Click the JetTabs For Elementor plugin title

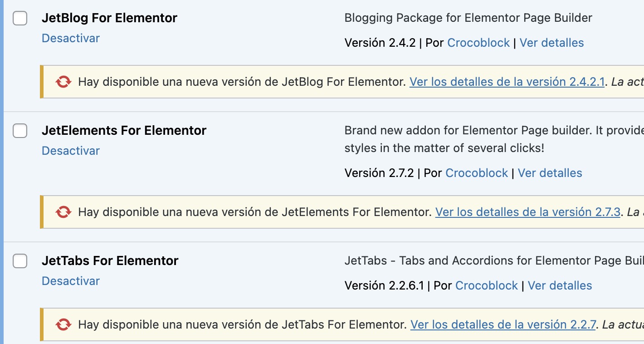[x=110, y=261]
